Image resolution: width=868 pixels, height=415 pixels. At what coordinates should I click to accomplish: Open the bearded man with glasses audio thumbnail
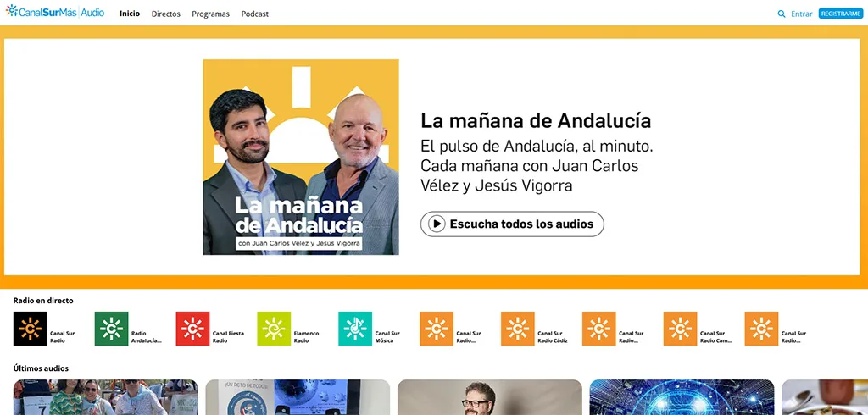pyautogui.click(x=489, y=397)
